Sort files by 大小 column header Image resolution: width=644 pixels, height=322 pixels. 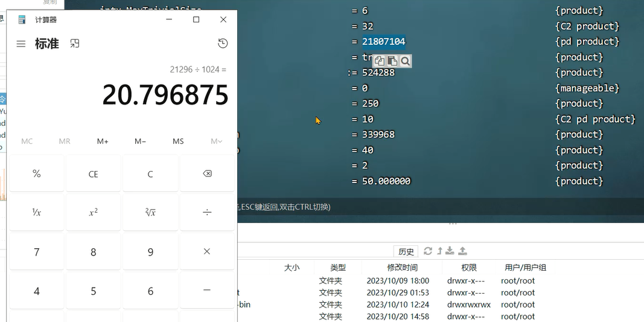(292, 268)
